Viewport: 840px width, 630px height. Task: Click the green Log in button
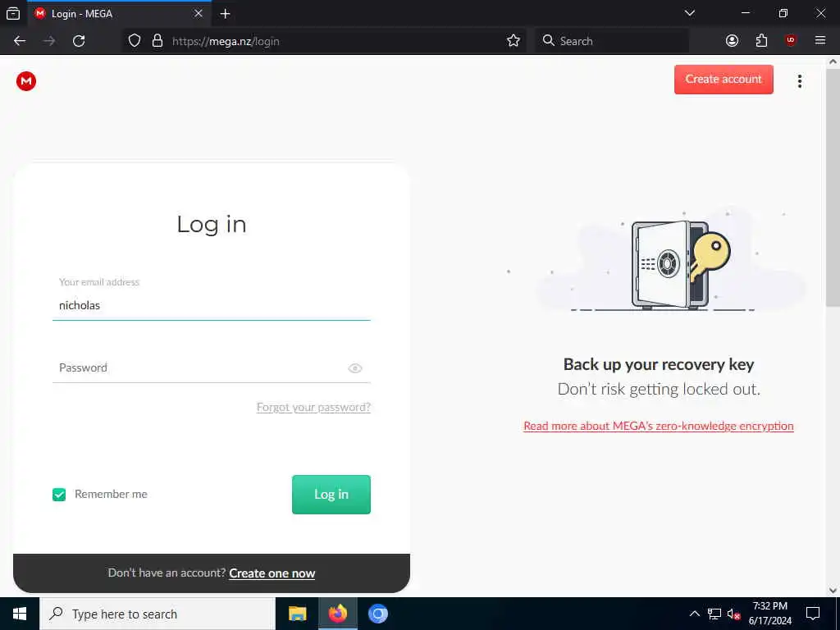[331, 495]
